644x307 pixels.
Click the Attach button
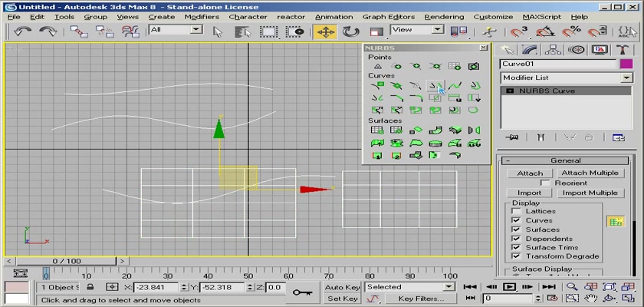point(530,173)
